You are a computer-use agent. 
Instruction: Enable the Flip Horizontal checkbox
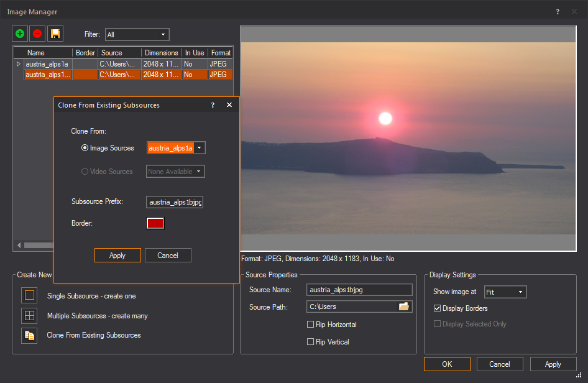(x=311, y=325)
